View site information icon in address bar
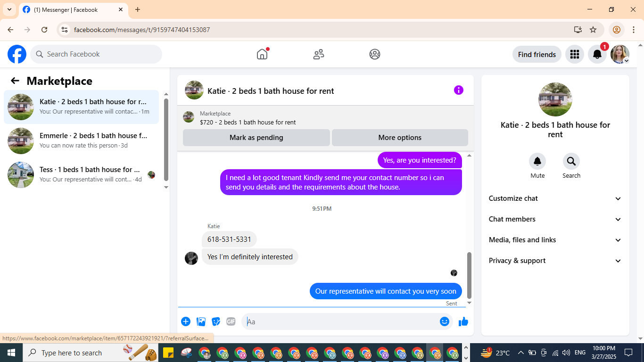 coord(65,30)
